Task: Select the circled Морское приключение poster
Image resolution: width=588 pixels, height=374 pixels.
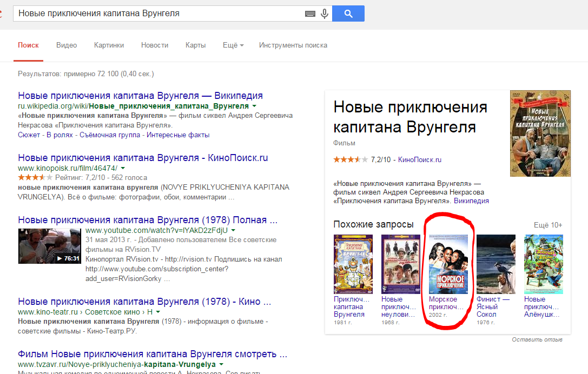Action: coord(448,264)
